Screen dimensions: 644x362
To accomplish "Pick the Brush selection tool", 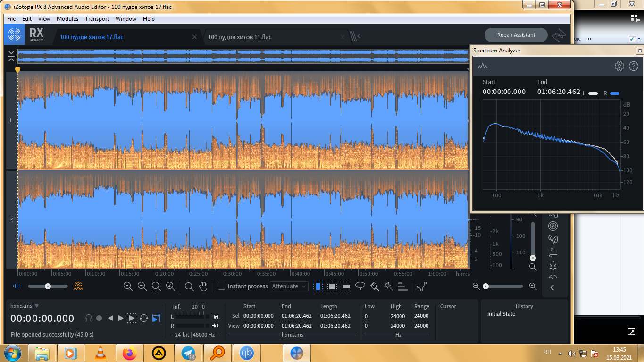I will point(375,286).
